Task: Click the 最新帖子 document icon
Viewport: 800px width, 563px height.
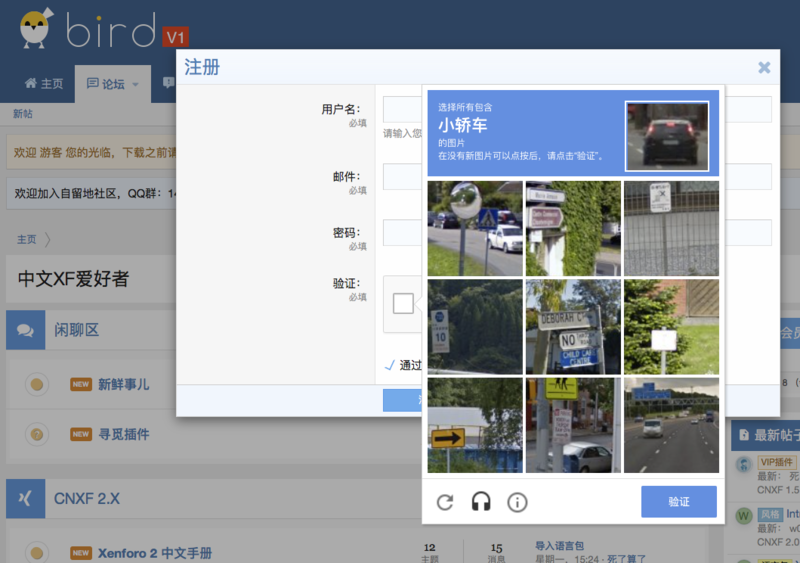Action: 744,435
